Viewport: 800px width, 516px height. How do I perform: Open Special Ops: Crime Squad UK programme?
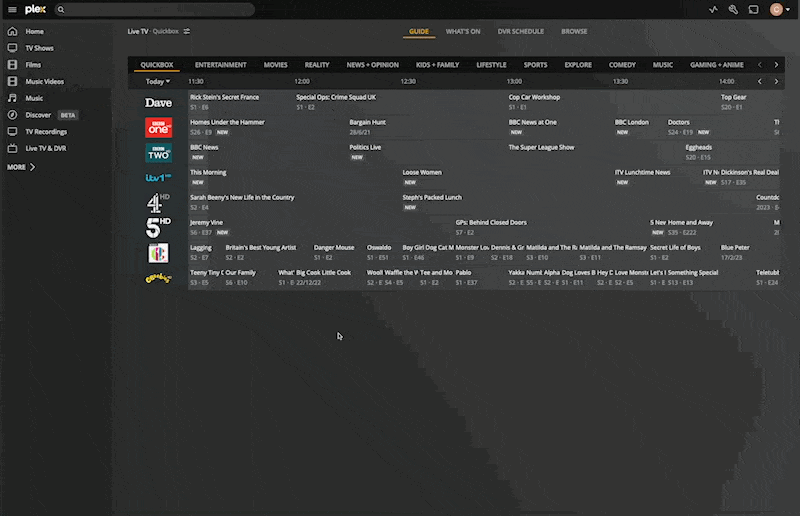400,102
